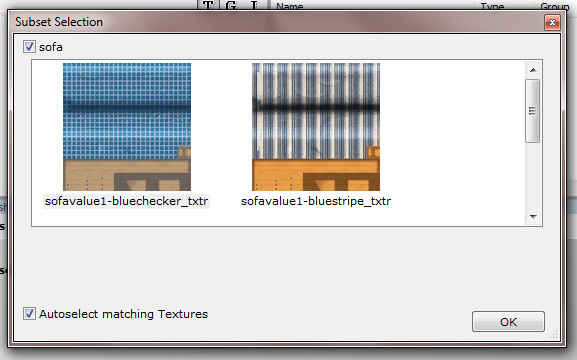Click the texture list scrollbar thumb
The image size is (577, 360).
click(532, 111)
